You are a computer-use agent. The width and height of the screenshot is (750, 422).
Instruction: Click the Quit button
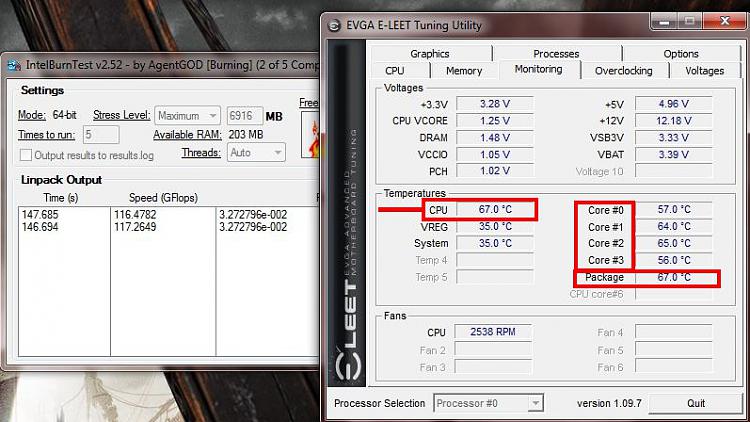point(696,403)
